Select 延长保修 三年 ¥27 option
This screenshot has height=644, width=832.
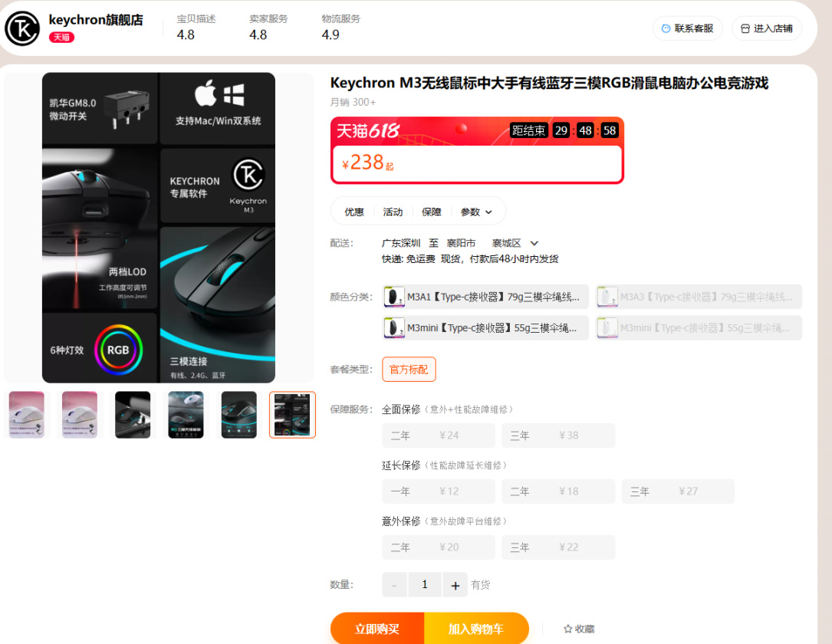click(x=678, y=491)
